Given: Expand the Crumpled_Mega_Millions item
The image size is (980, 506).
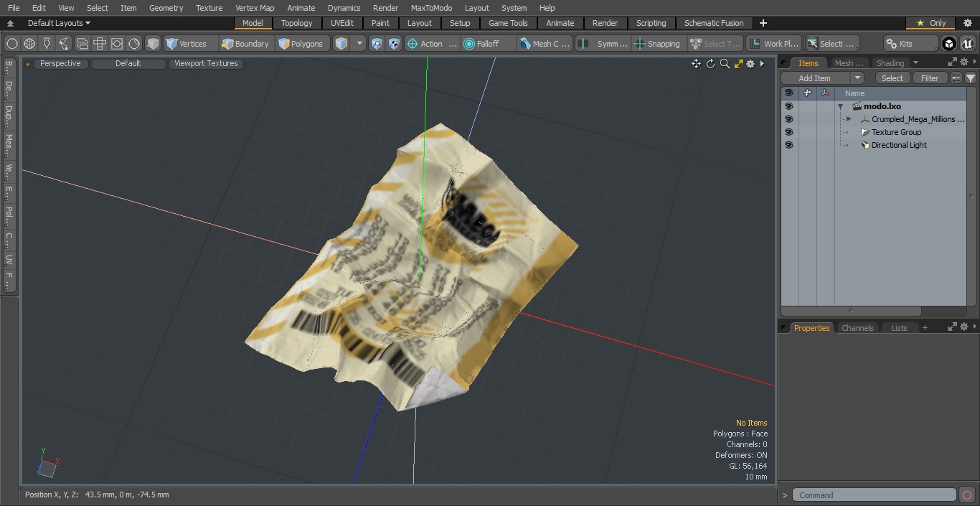Looking at the screenshot, I should (x=849, y=119).
